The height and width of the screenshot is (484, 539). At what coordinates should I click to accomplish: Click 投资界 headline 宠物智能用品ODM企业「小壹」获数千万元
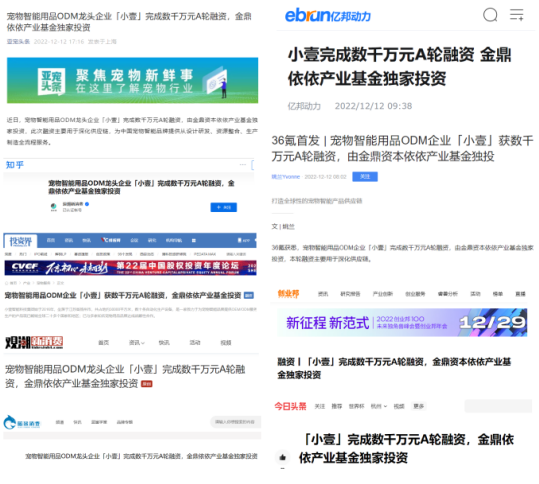pos(123,295)
